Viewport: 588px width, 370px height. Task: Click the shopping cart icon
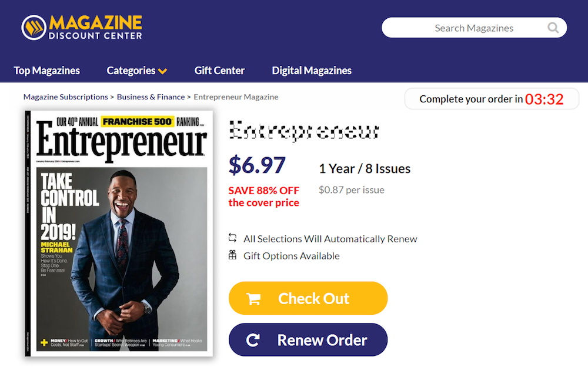coord(253,299)
